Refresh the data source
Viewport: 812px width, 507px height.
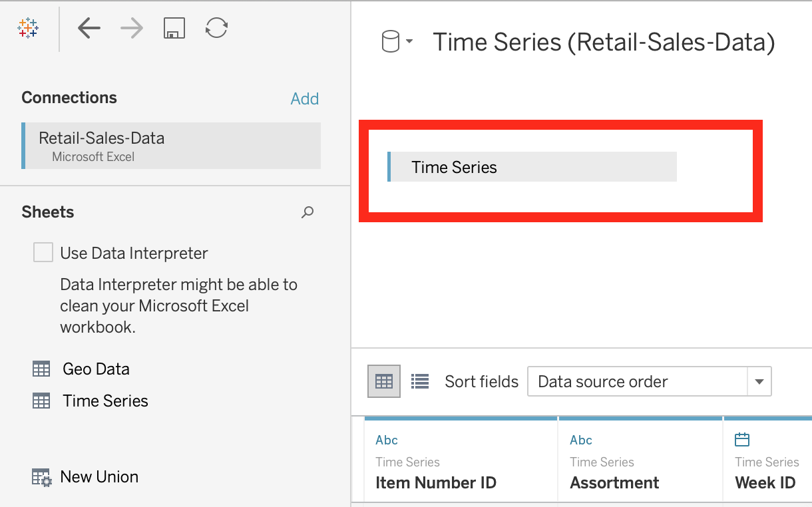(x=216, y=28)
